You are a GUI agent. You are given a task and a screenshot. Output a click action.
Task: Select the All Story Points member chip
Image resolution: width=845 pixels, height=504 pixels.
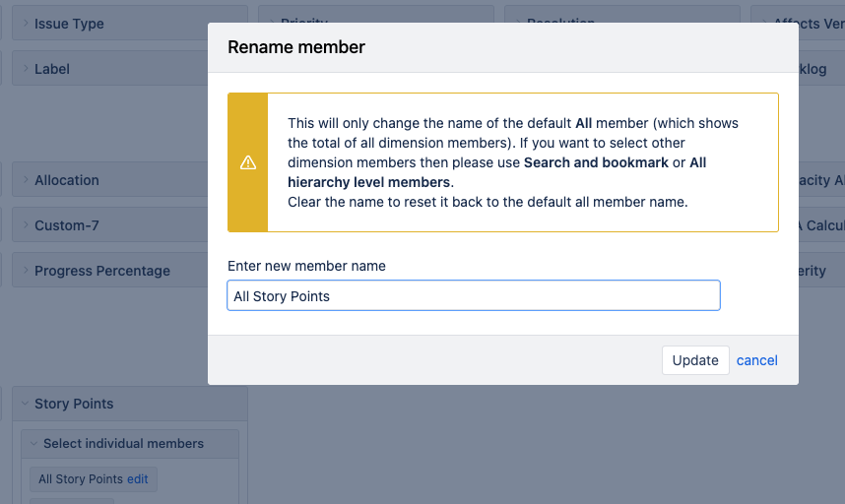tap(81, 479)
